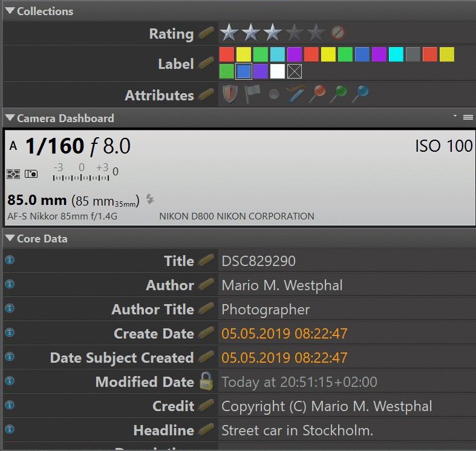
Task: Click the Credit field with the copyright text
Action: click(347, 406)
